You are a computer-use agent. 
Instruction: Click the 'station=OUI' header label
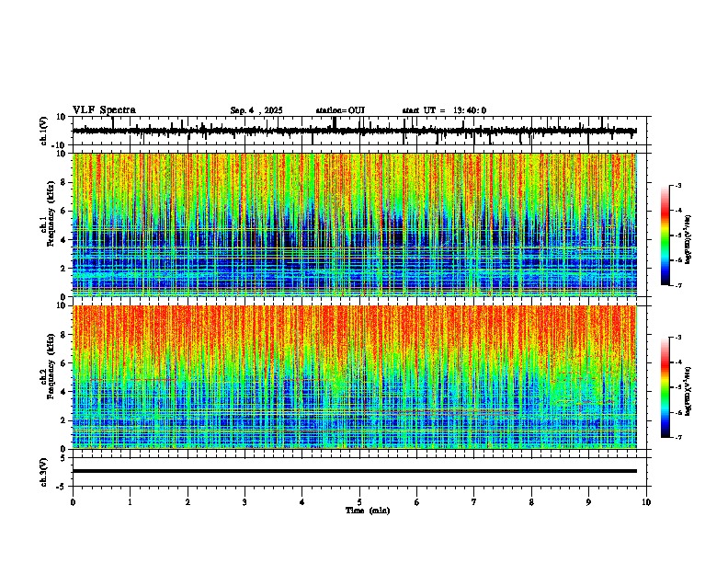pyautogui.click(x=340, y=110)
